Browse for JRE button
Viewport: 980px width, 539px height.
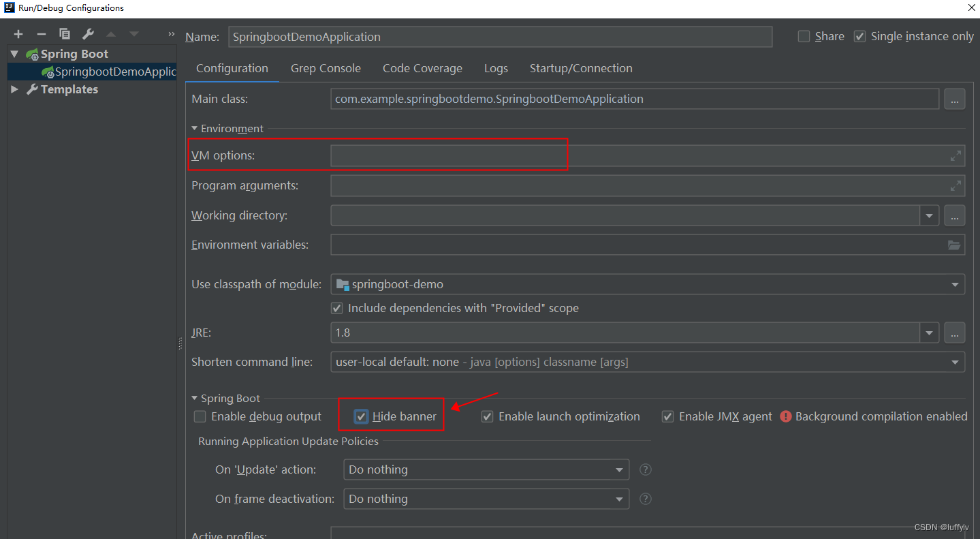[954, 333]
